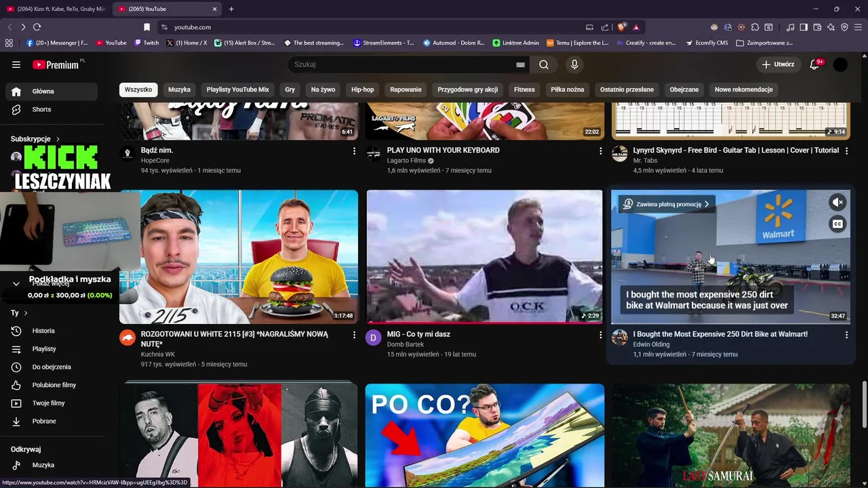Open more options for Lynyrd Skynyrd Free Bird video

click(x=846, y=150)
